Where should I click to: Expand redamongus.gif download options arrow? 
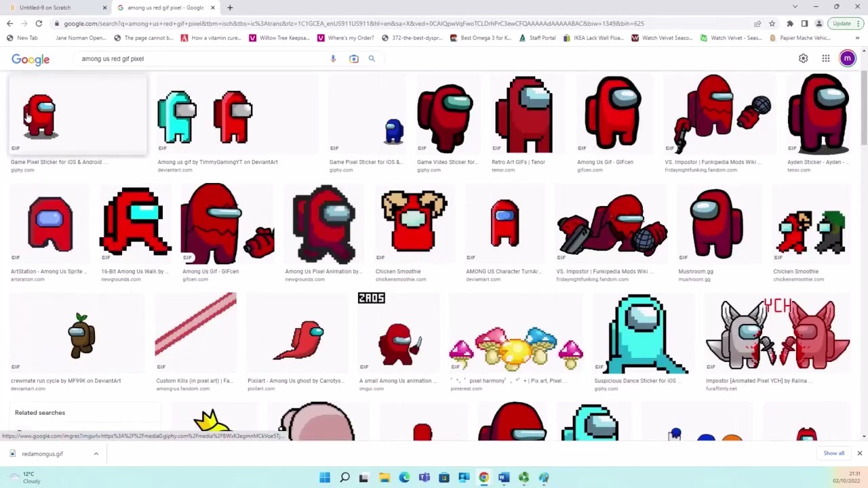96,453
